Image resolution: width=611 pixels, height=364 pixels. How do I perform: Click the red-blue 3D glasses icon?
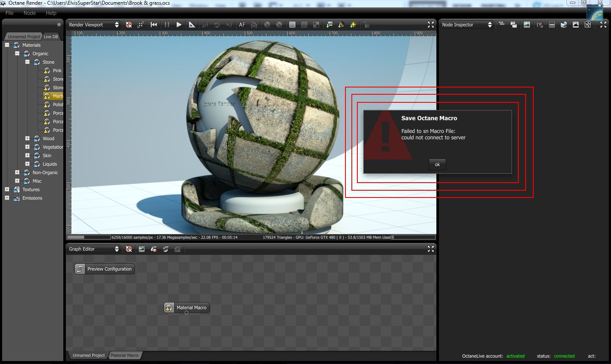[x=254, y=25]
